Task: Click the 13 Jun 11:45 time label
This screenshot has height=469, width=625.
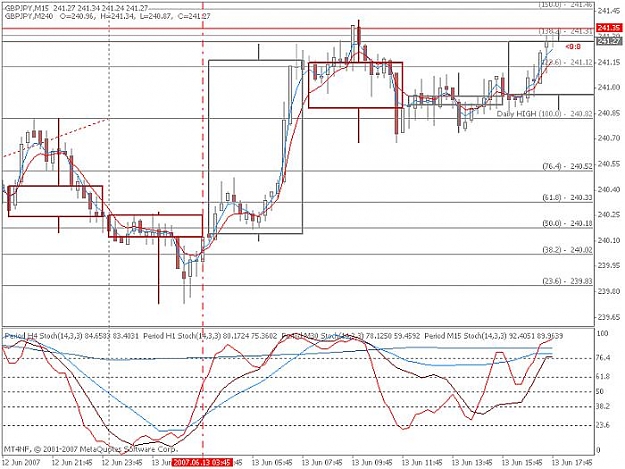Action: tap(422, 462)
